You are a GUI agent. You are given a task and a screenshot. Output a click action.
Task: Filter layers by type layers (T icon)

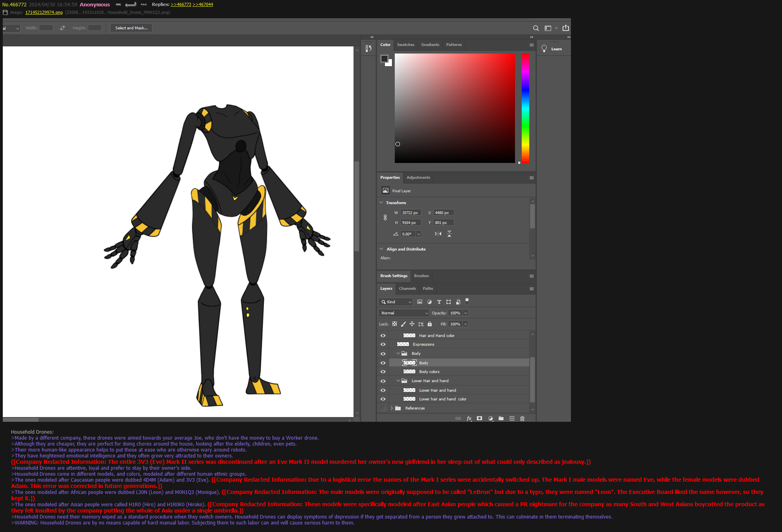[439, 302]
